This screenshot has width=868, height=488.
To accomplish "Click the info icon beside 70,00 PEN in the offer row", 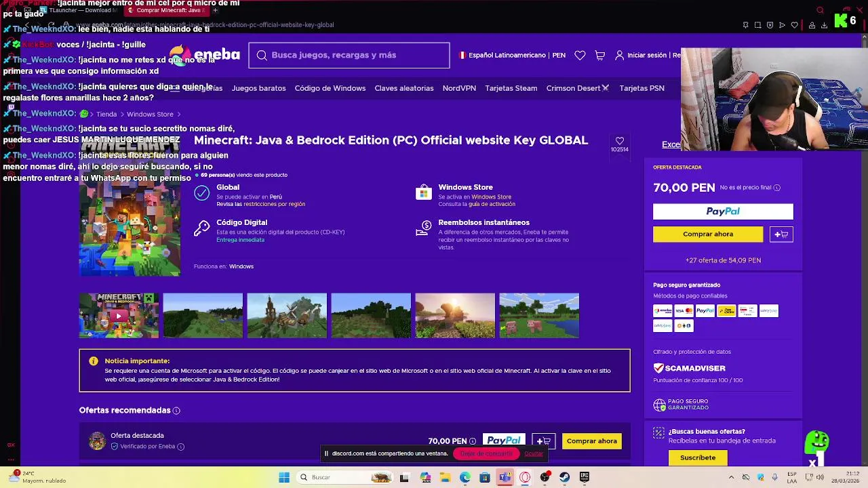I will click(473, 441).
